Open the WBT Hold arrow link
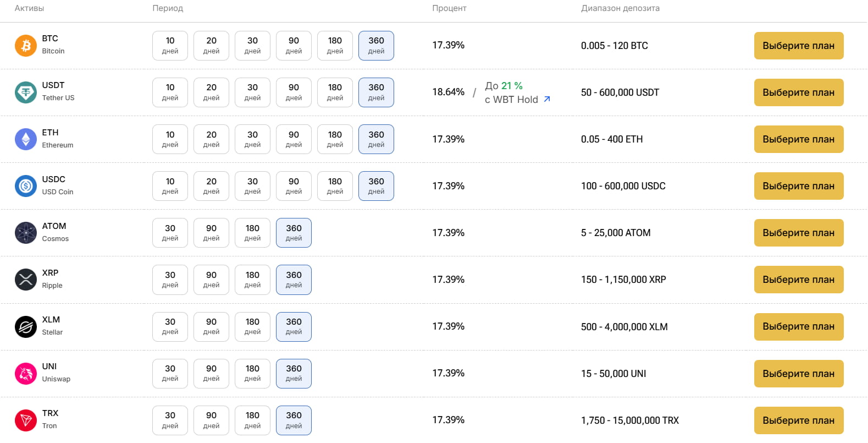Screen dimensions: 868x443 (547, 99)
